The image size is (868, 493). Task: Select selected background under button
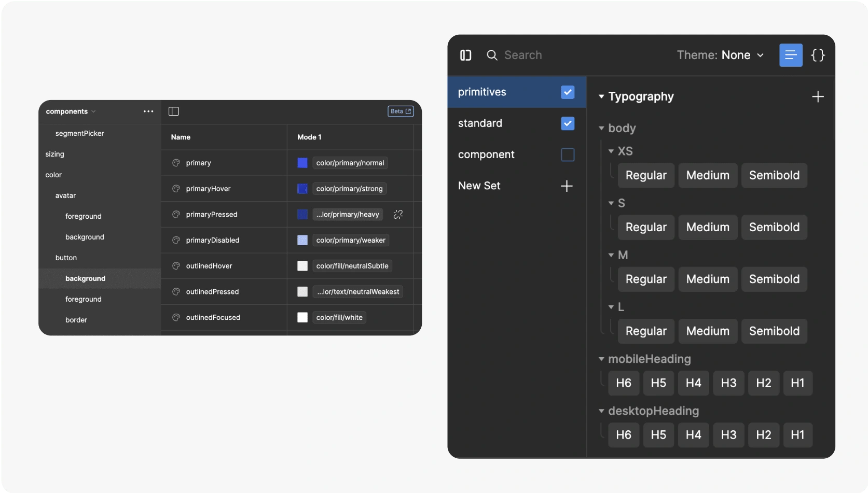point(100,279)
